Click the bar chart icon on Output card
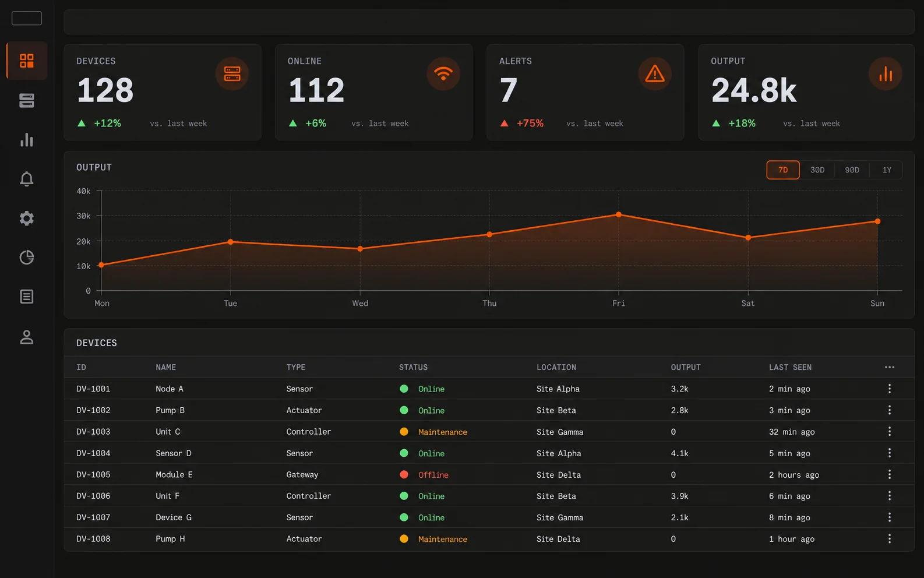This screenshot has height=578, width=924. [x=886, y=74]
